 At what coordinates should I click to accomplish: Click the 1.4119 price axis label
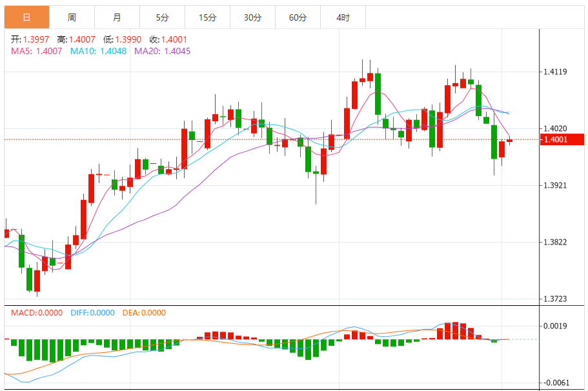(x=555, y=72)
